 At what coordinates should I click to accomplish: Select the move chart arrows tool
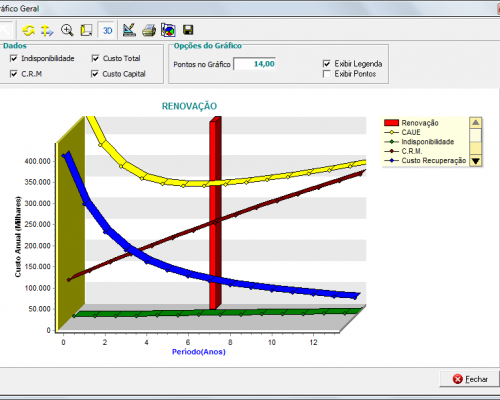tap(47, 30)
